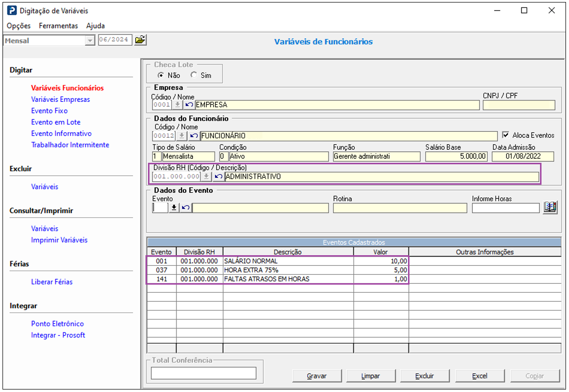
Task: Expand the Mensal dropdown list
Action: [90, 40]
